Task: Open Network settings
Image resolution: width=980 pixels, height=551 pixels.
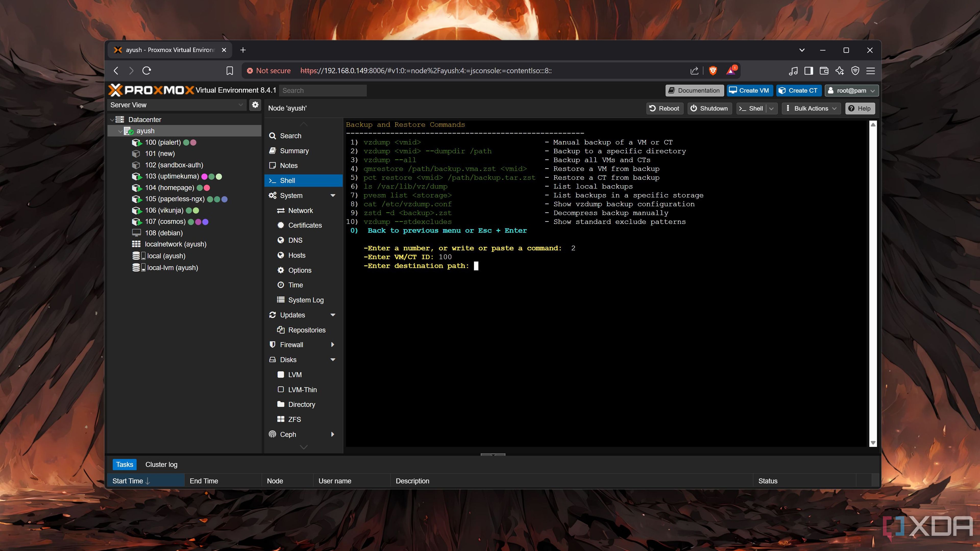Action: click(x=300, y=210)
